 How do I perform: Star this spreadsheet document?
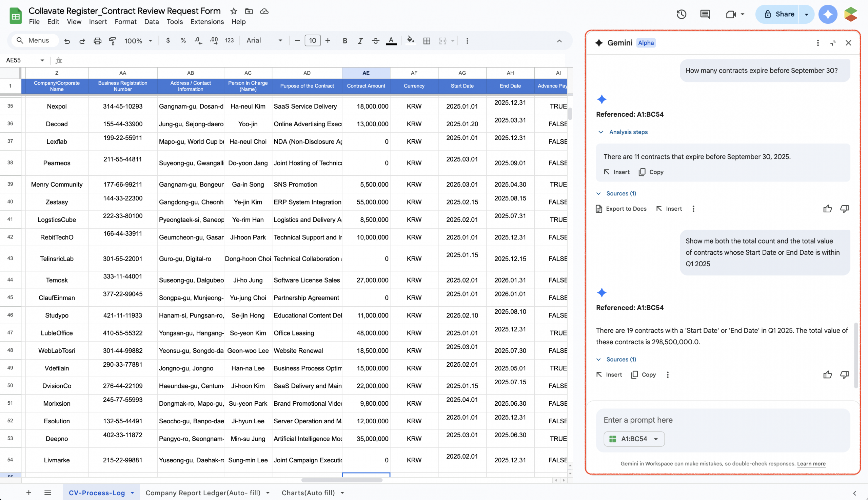coord(234,11)
